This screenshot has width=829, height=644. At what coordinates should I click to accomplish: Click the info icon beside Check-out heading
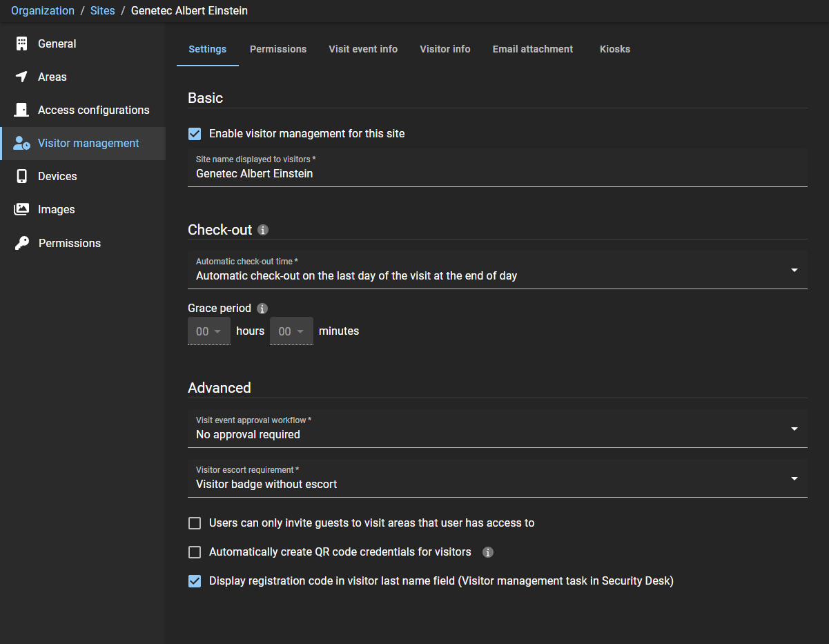click(263, 230)
